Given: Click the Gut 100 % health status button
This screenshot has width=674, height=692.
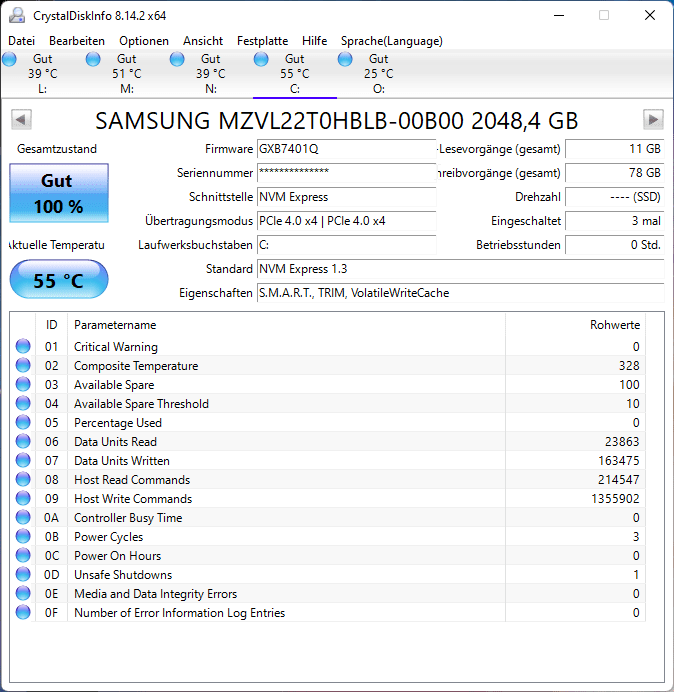Looking at the screenshot, I should pos(59,193).
